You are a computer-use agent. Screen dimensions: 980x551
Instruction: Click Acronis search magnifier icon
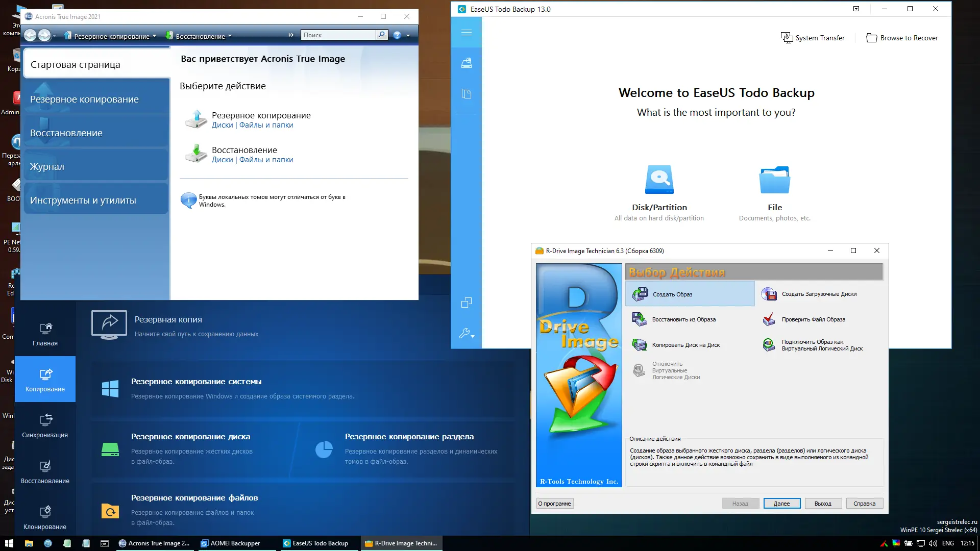(x=381, y=35)
